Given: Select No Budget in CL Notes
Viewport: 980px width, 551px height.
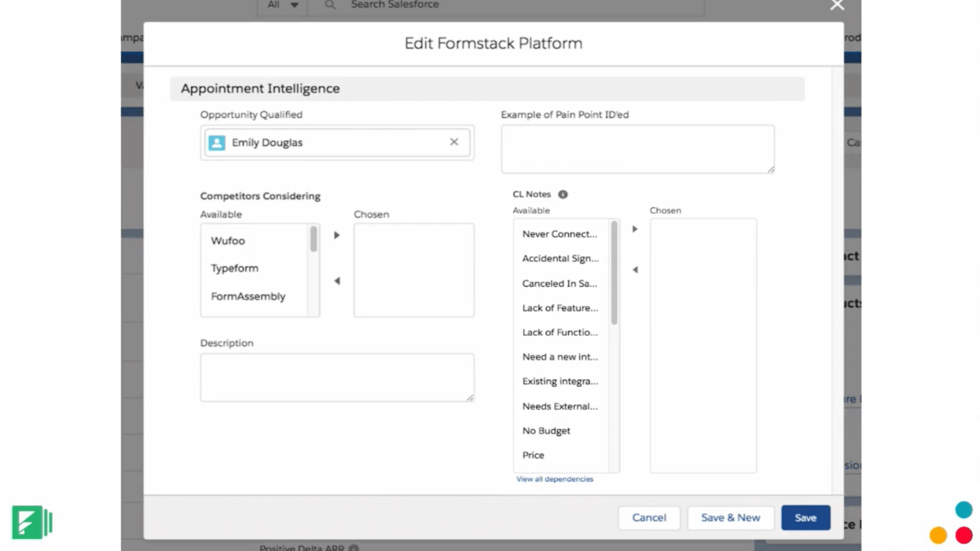Looking at the screenshot, I should (561, 431).
